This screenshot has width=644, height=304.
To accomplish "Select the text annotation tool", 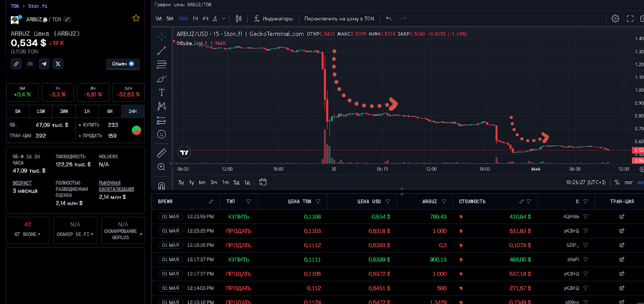I will [x=161, y=93].
